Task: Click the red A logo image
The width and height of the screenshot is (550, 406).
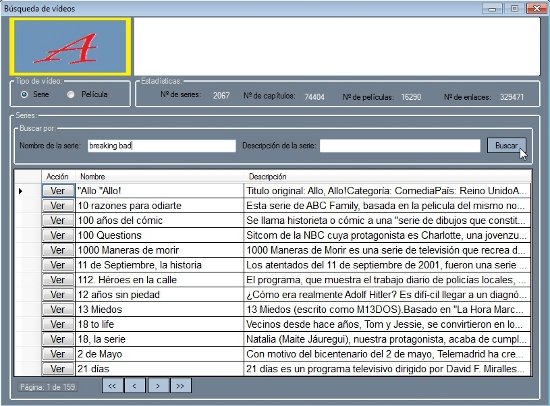Action: 70,47
